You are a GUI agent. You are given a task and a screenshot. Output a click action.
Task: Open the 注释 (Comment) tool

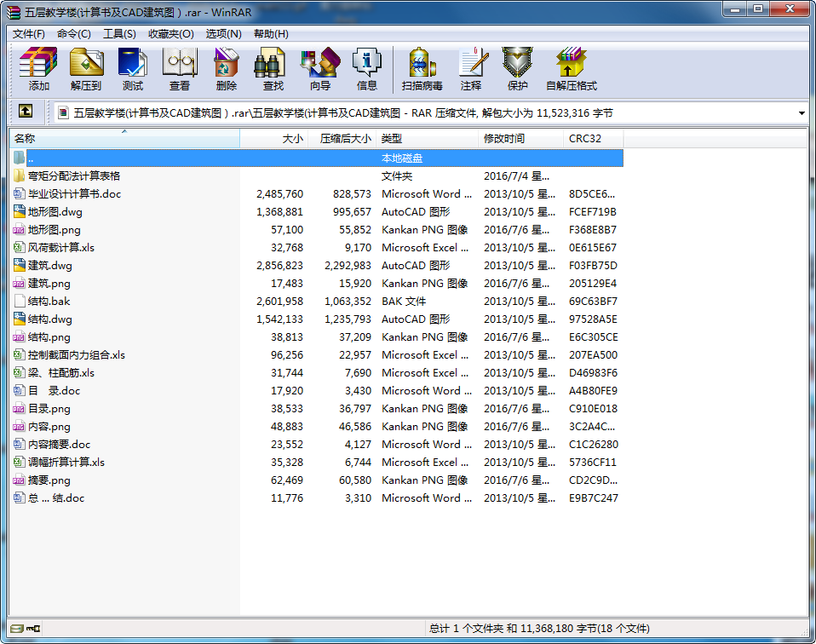click(x=471, y=69)
